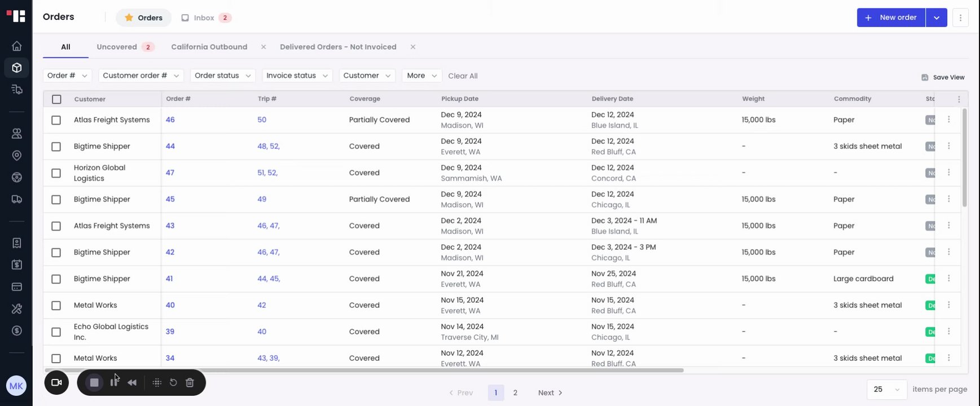980x406 pixels.
Task: Delete the recording with trash icon
Action: 190,383
